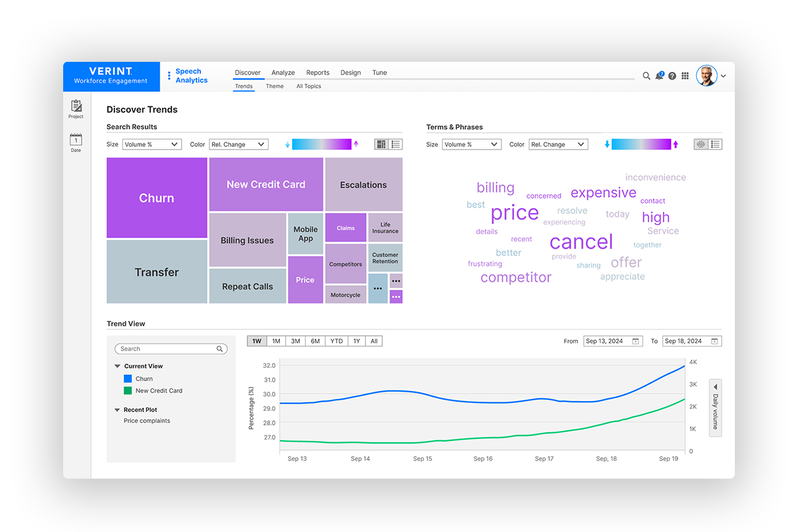
Task: Open the Theme sub-tab under Discover
Action: 275,86
